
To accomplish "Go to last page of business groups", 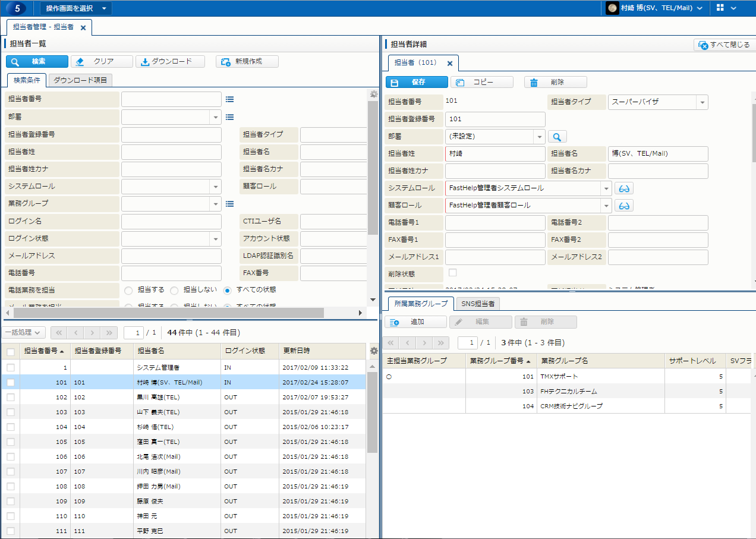I will 441,343.
